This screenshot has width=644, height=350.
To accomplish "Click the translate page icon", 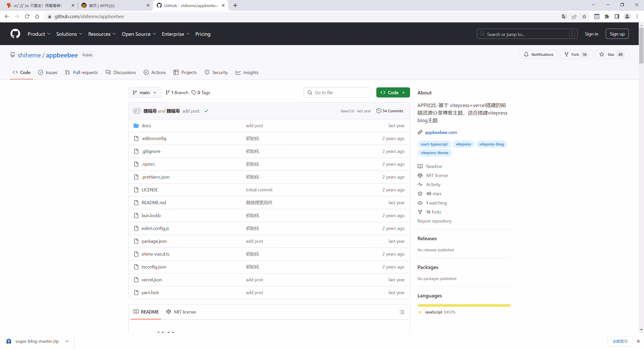I will point(564,17).
